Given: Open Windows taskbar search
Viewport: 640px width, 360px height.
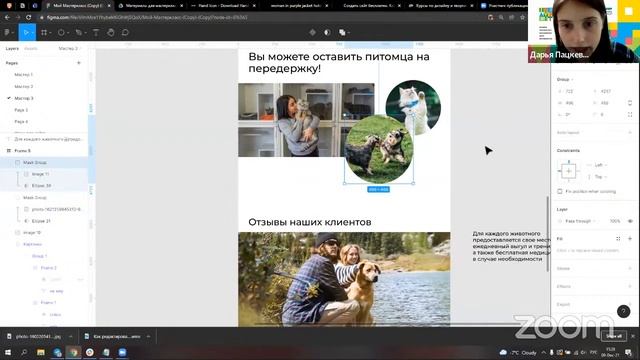Looking at the screenshot, I should coord(24,352).
